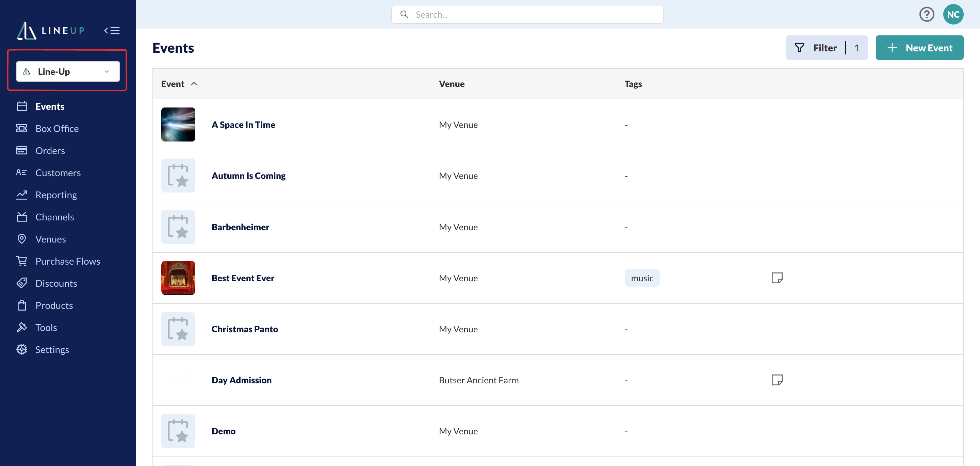This screenshot has width=980, height=466.
Task: Click Autumn Is Coming placeholder image
Action: pyautogui.click(x=178, y=176)
